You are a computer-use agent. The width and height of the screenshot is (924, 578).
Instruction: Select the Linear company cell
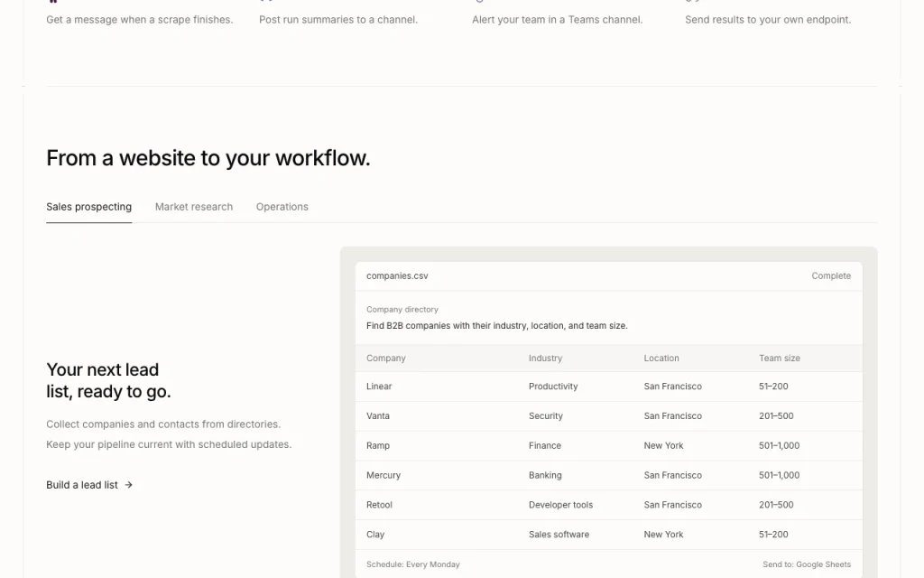pos(379,387)
